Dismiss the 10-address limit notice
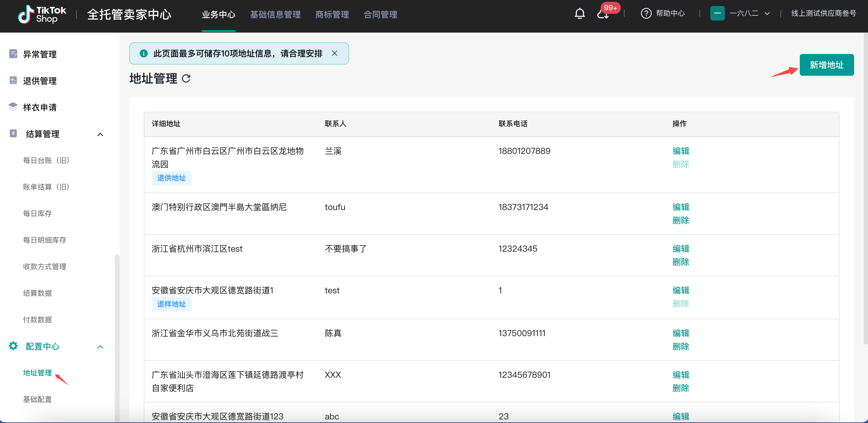Viewport: 868px width, 423px height. (x=334, y=53)
